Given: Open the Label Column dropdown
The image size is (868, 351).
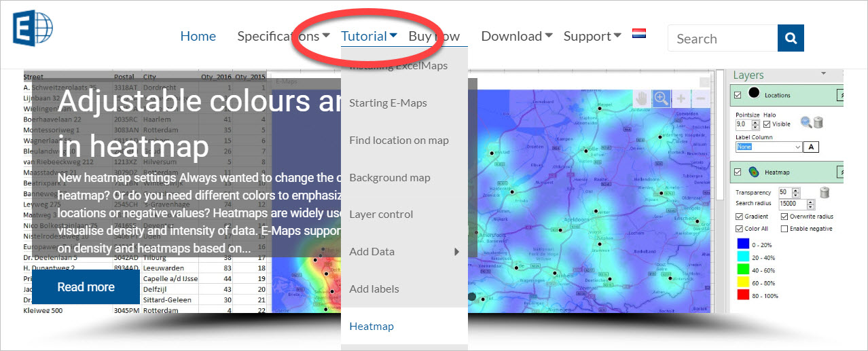Looking at the screenshot, I should point(797,147).
